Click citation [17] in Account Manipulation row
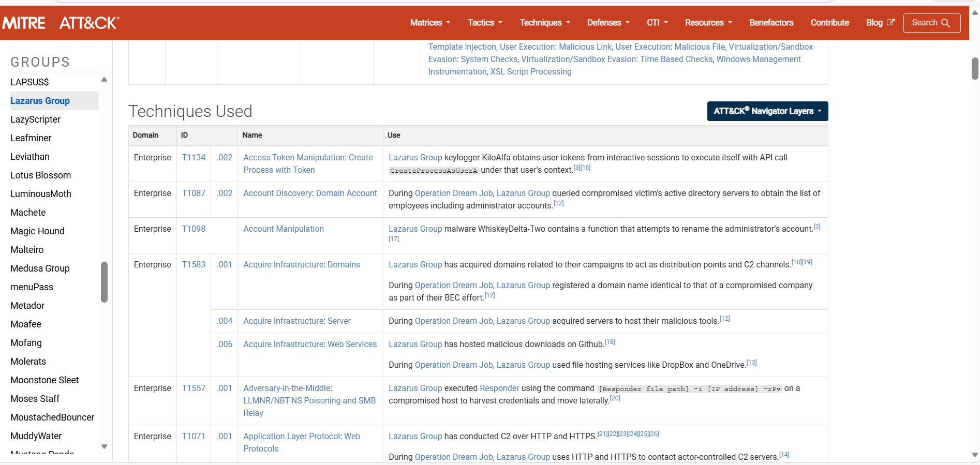Screen dimensions: 980x465 [x=394, y=239]
